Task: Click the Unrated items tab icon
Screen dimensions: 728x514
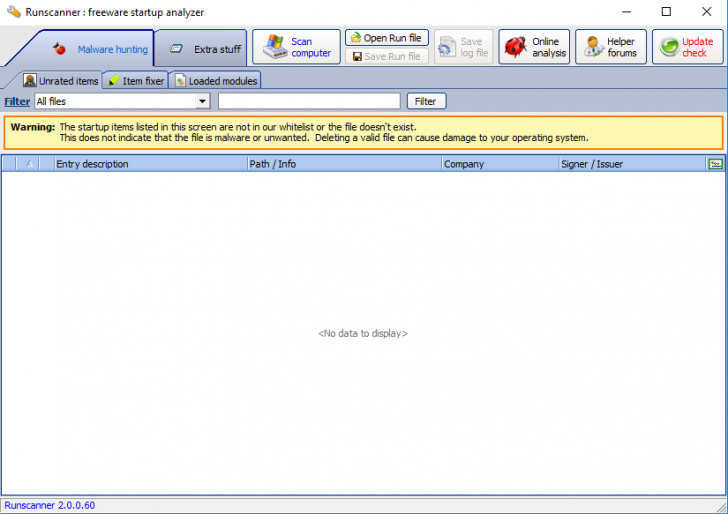Action: [x=30, y=80]
